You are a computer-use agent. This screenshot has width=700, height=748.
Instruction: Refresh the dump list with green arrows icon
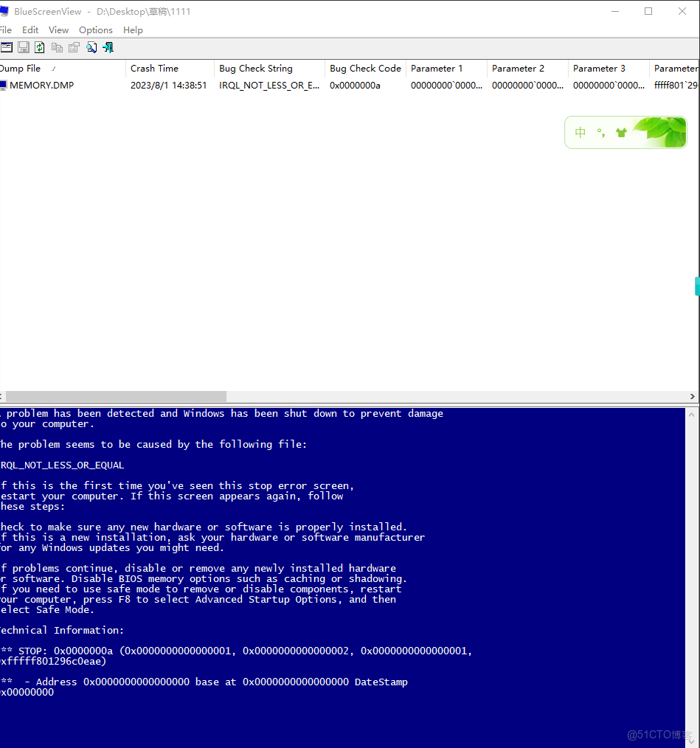click(40, 47)
